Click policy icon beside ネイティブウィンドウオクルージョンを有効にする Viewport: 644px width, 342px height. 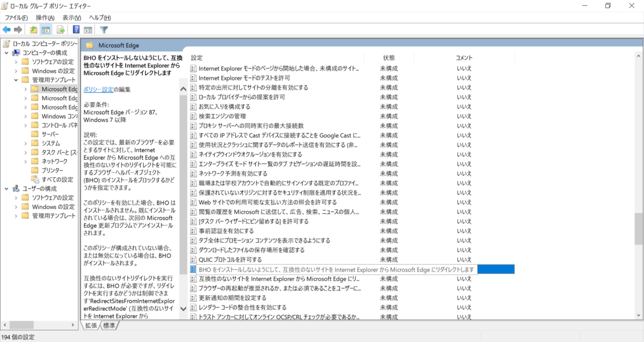point(194,154)
